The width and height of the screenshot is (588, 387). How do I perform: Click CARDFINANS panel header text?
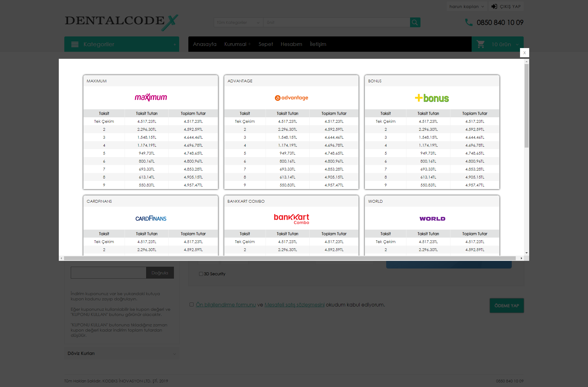pos(99,201)
